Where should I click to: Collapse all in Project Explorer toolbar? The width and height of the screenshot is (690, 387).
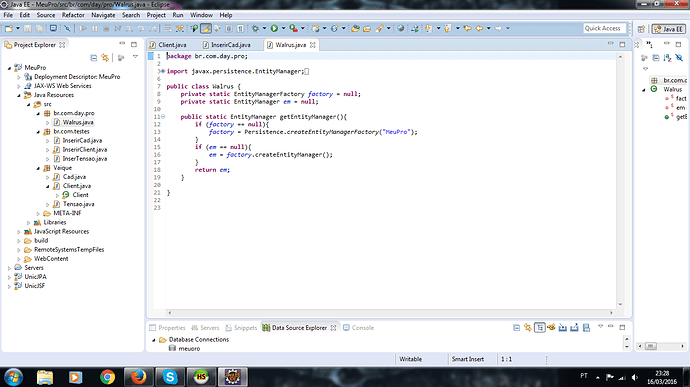pyautogui.click(x=93, y=57)
